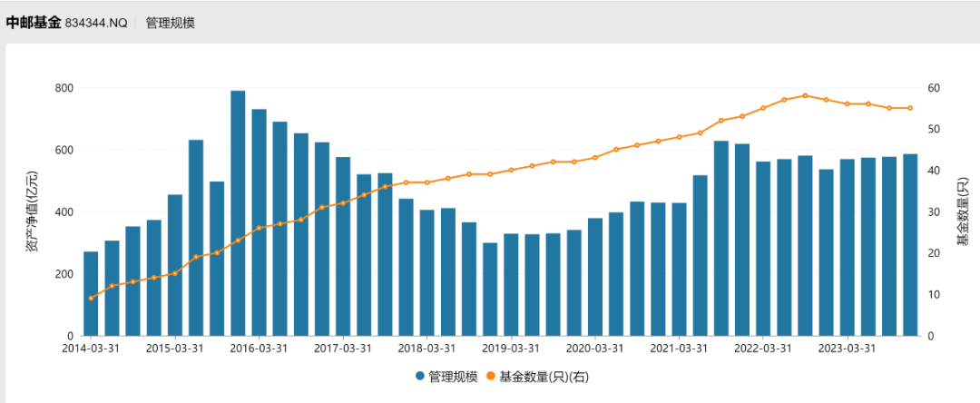Click the right axis value 20

pos(934,253)
